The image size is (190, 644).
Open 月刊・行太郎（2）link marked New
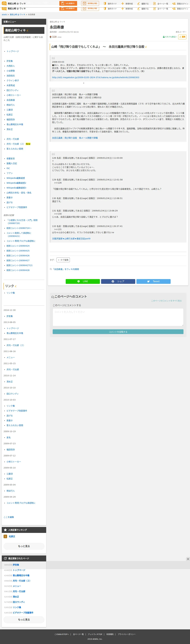[x=15, y=144]
